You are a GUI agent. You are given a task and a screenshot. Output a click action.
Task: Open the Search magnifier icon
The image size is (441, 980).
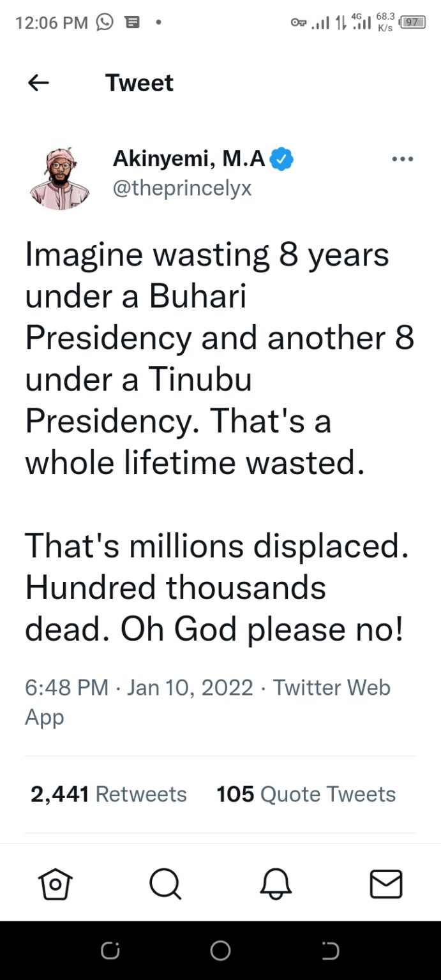click(165, 884)
